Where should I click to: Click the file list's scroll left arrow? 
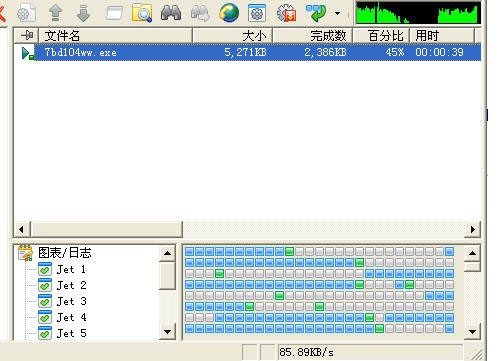(x=22, y=229)
